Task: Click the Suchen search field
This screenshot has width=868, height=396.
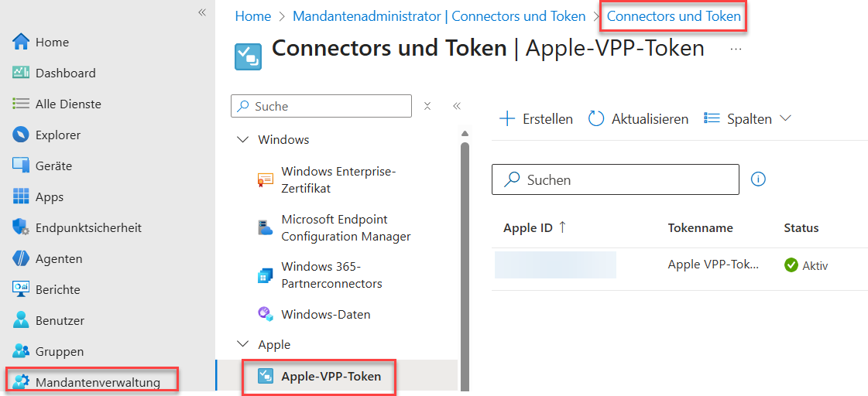Action: (x=615, y=179)
